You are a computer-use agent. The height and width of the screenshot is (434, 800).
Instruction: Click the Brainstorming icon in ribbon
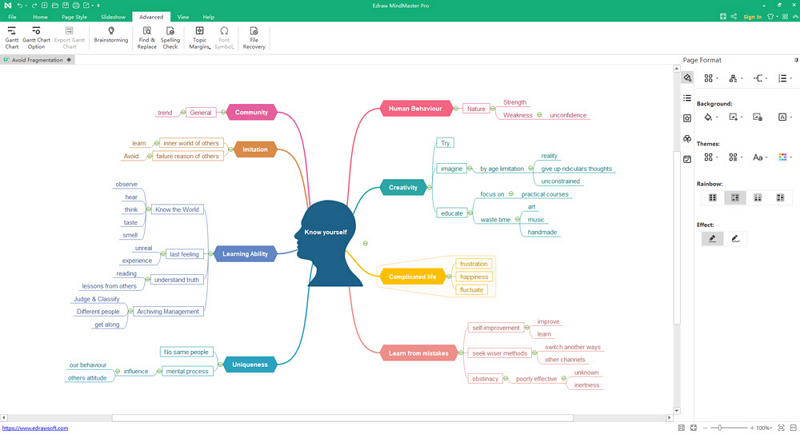pyautogui.click(x=111, y=36)
